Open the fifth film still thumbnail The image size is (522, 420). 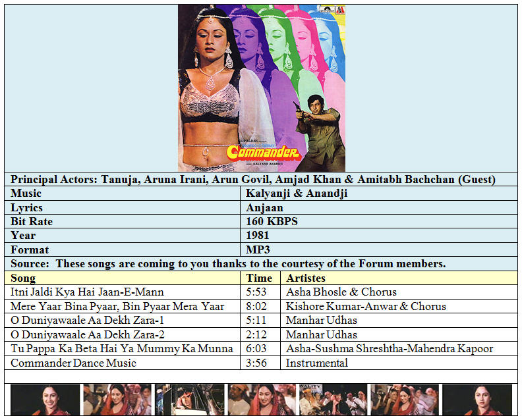[x=333, y=400]
